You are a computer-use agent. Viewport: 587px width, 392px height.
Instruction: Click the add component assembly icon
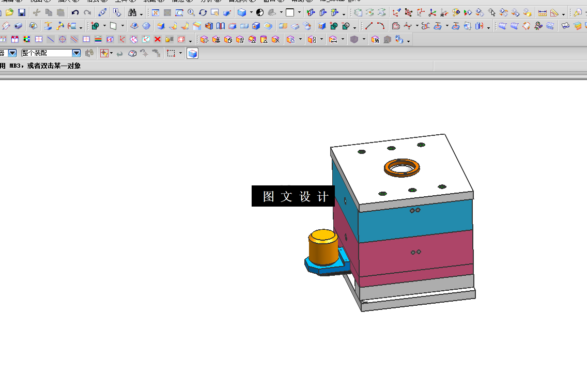click(204, 39)
